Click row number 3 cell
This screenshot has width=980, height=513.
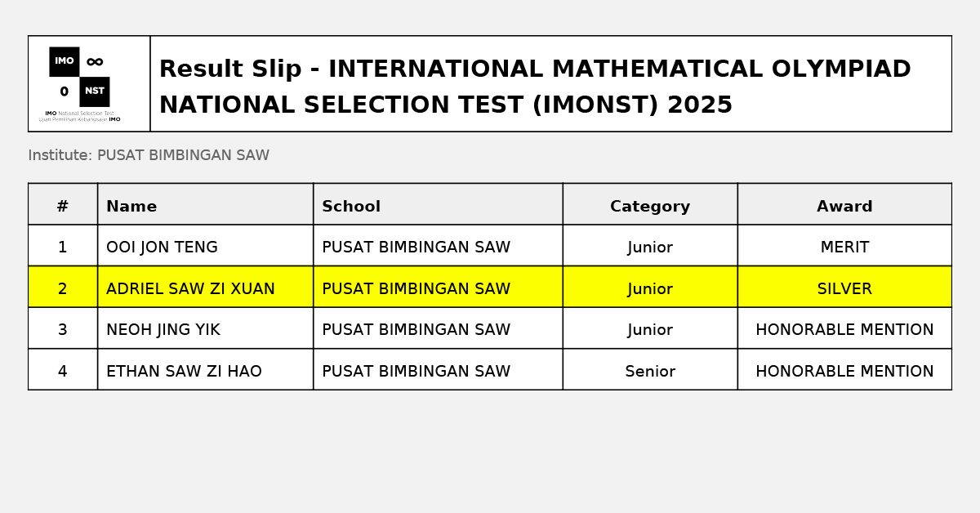point(62,330)
